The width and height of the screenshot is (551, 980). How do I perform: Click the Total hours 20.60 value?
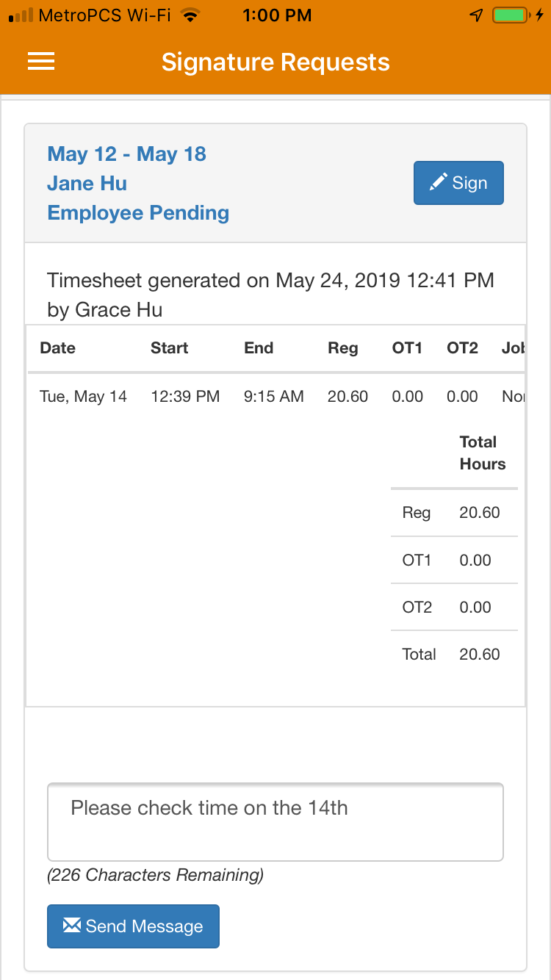point(479,655)
